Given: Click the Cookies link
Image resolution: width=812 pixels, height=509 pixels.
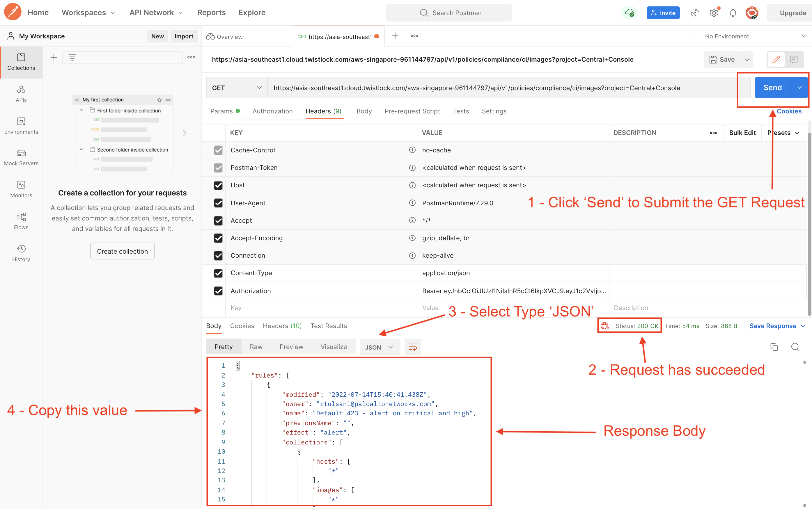Looking at the screenshot, I should 789,111.
